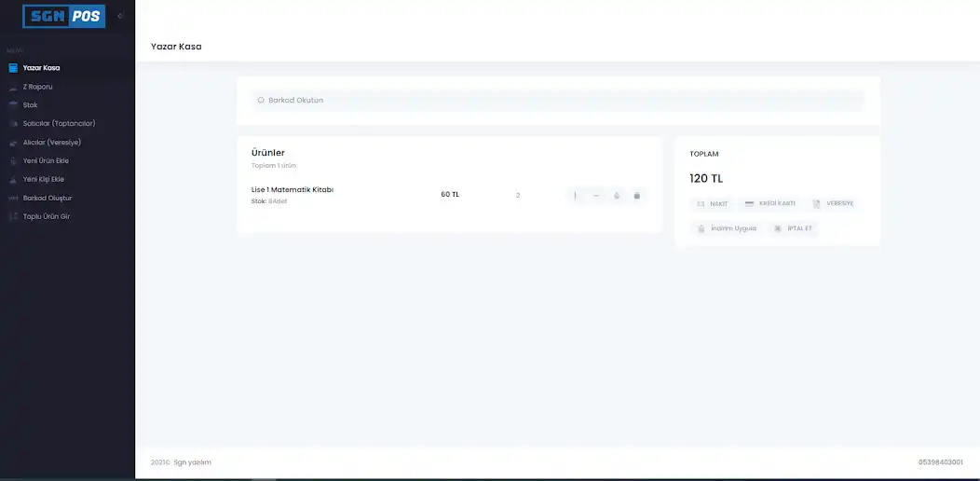Increase quantity of Lise 1 Matematik Kitabı
The width and height of the screenshot is (980, 481).
(576, 196)
